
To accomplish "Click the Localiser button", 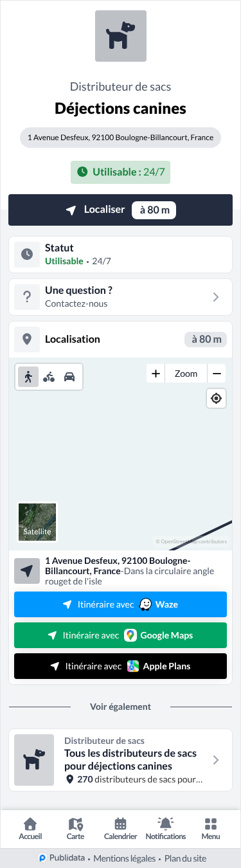I will [120, 210].
